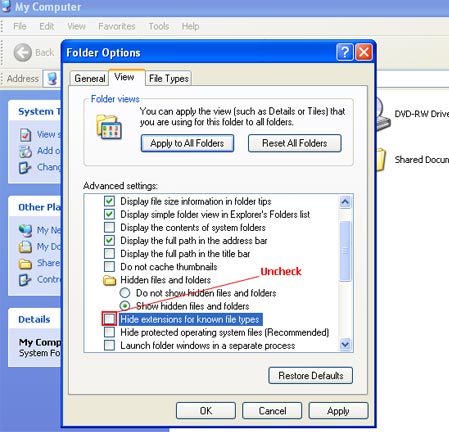Click Reset All Folders button
The image size is (449, 432).
(295, 143)
